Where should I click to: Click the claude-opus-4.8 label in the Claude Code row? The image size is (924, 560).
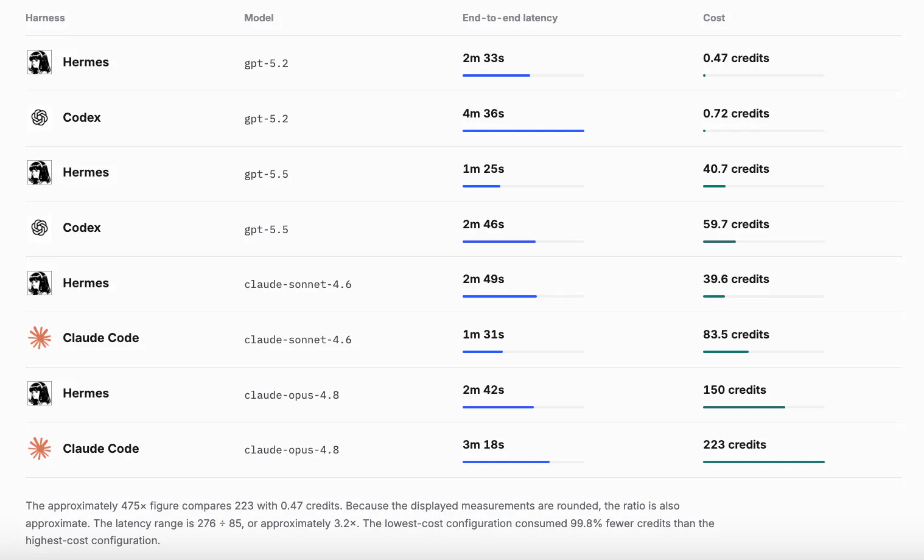pyautogui.click(x=292, y=450)
